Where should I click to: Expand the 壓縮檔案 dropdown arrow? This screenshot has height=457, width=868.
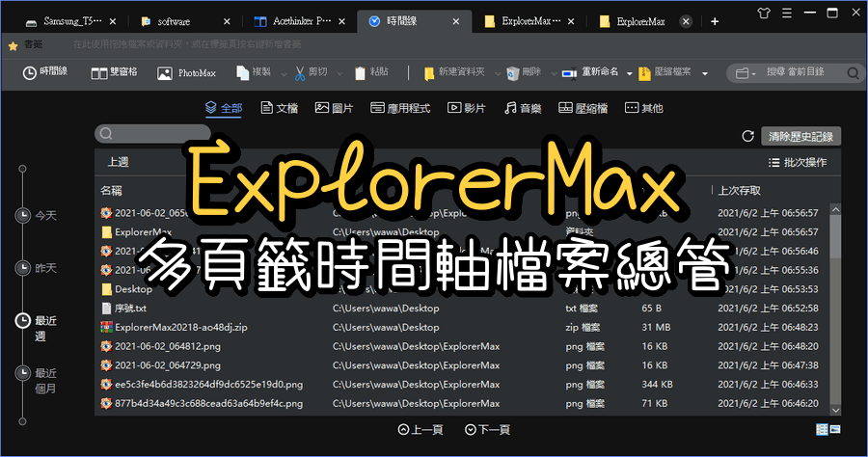click(705, 73)
